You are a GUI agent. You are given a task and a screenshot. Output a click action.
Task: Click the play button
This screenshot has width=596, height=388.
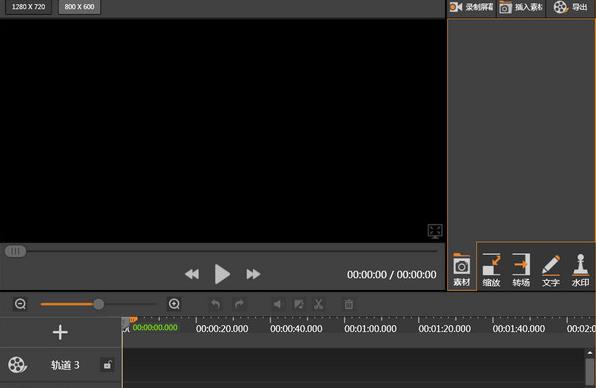[x=222, y=274]
